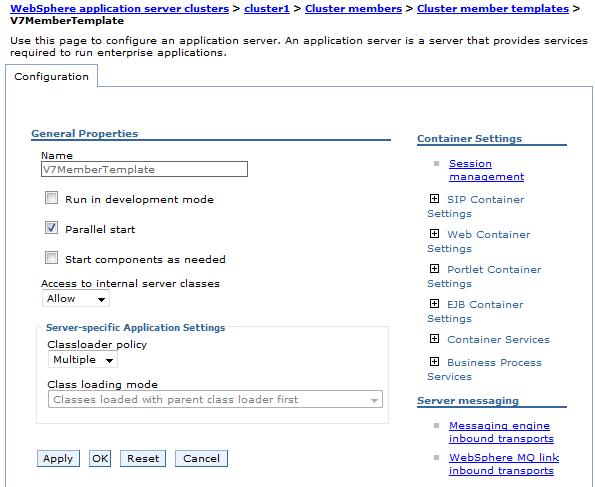Expand the Container Services plus icon
The width and height of the screenshot is (595, 487).
(434, 338)
